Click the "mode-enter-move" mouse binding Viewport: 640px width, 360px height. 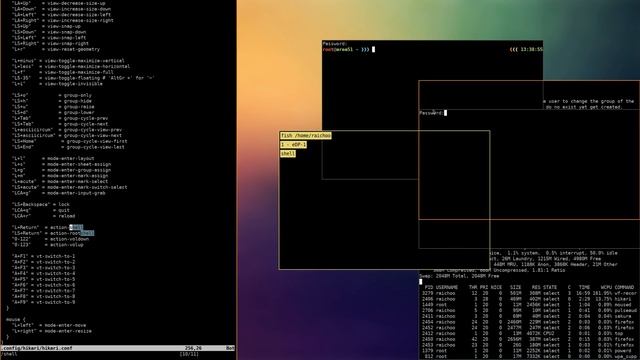tap(49, 325)
